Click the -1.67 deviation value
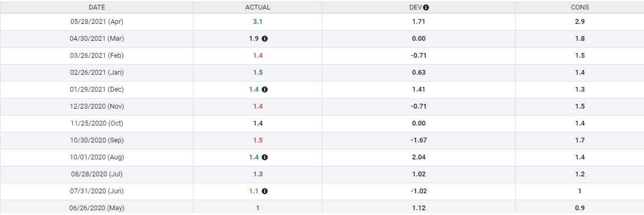The image size is (644, 215). click(x=419, y=140)
